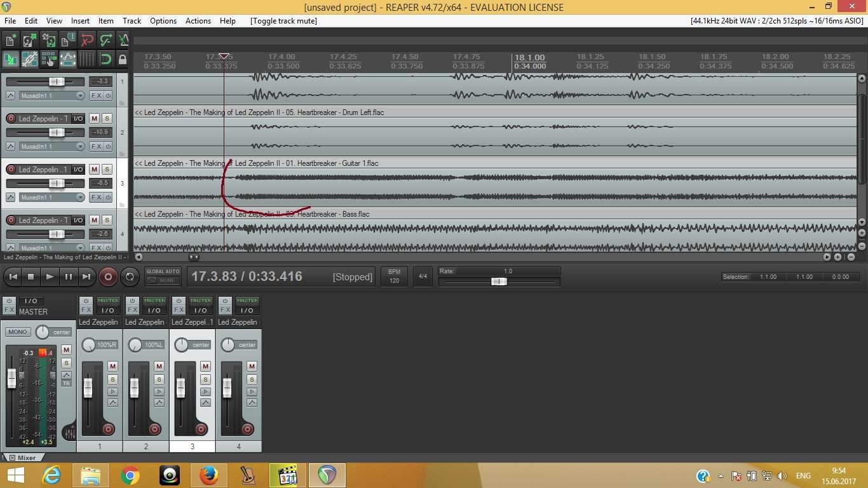868x488 pixels.
Task: Open track 2 MuxedIn1 input dropdown
Action: coord(52,147)
